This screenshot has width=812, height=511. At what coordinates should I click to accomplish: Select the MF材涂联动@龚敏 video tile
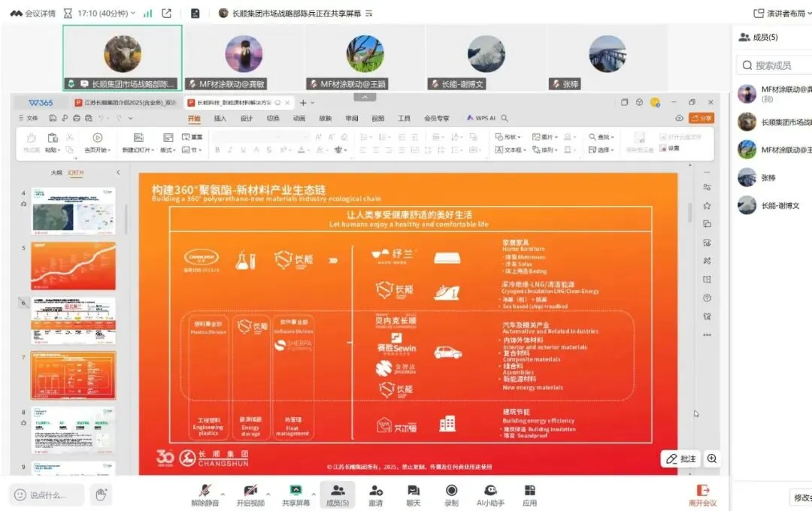(x=244, y=58)
